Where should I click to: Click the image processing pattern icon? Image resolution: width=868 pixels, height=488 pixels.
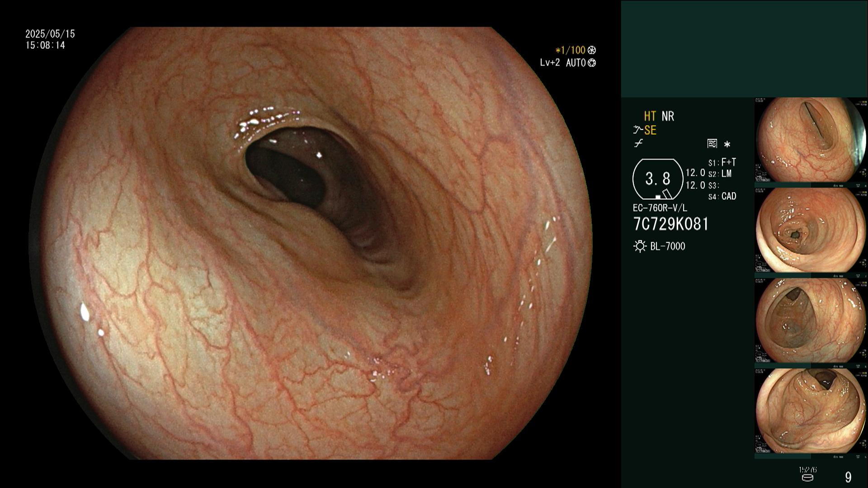pos(712,144)
